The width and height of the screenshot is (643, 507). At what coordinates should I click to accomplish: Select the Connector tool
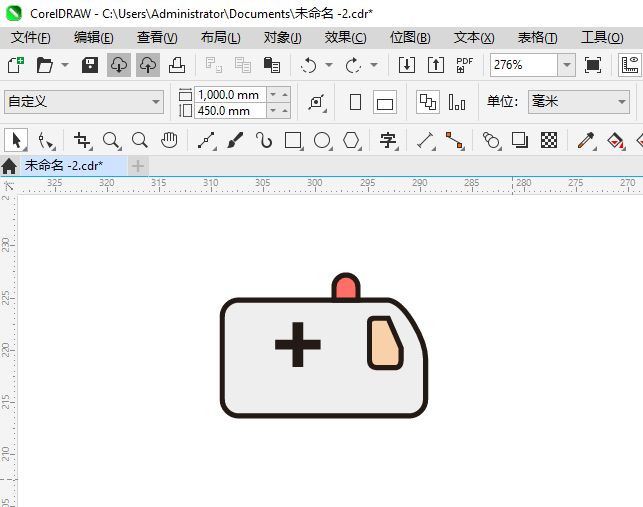tap(455, 140)
